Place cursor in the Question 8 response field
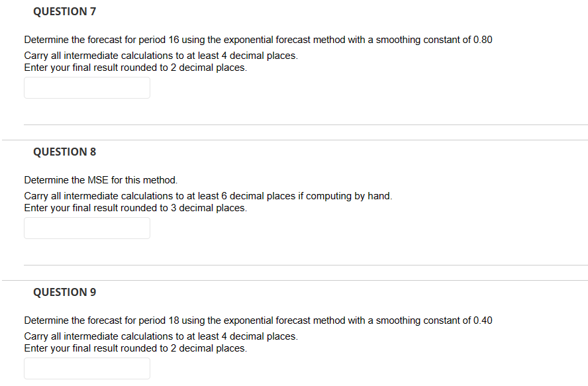This screenshot has width=588, height=386. 87,228
